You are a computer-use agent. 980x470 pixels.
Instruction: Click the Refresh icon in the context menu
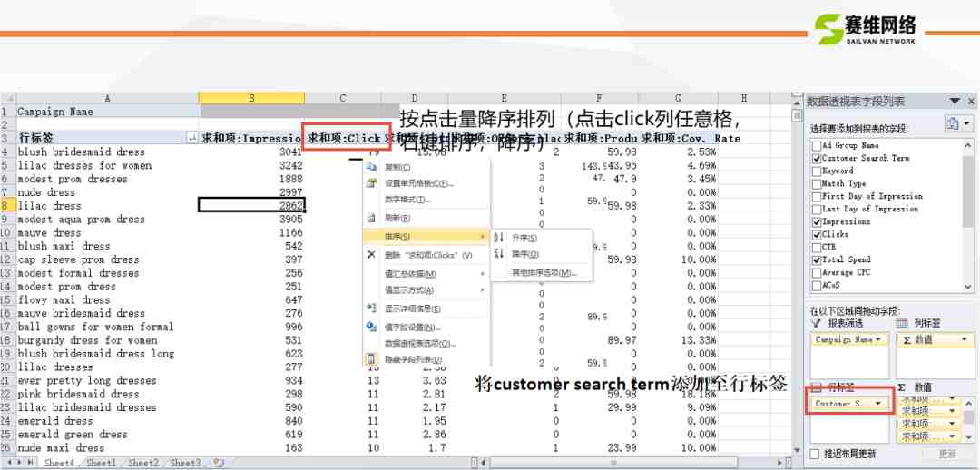tap(371, 218)
